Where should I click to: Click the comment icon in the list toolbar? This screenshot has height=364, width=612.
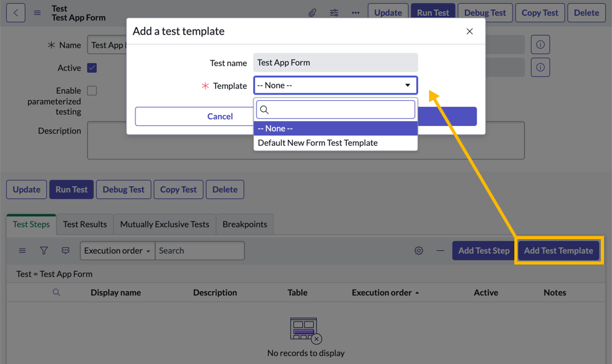(x=65, y=250)
